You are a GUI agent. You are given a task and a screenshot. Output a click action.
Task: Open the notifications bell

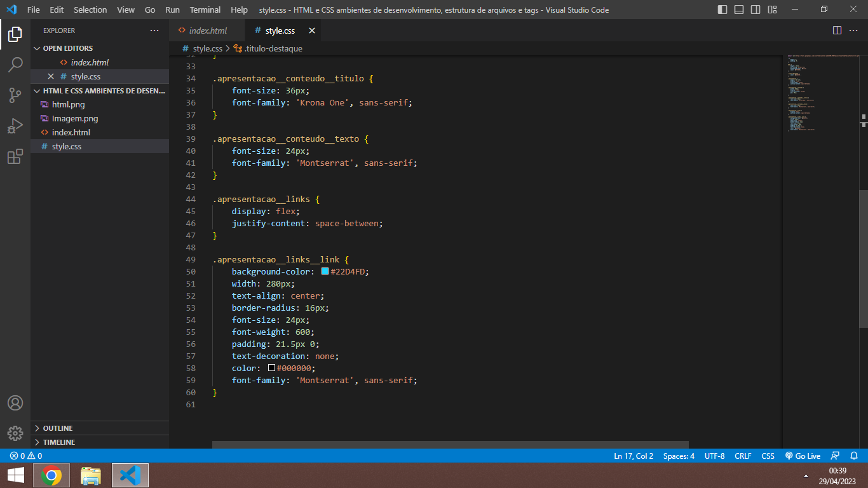tap(855, 456)
